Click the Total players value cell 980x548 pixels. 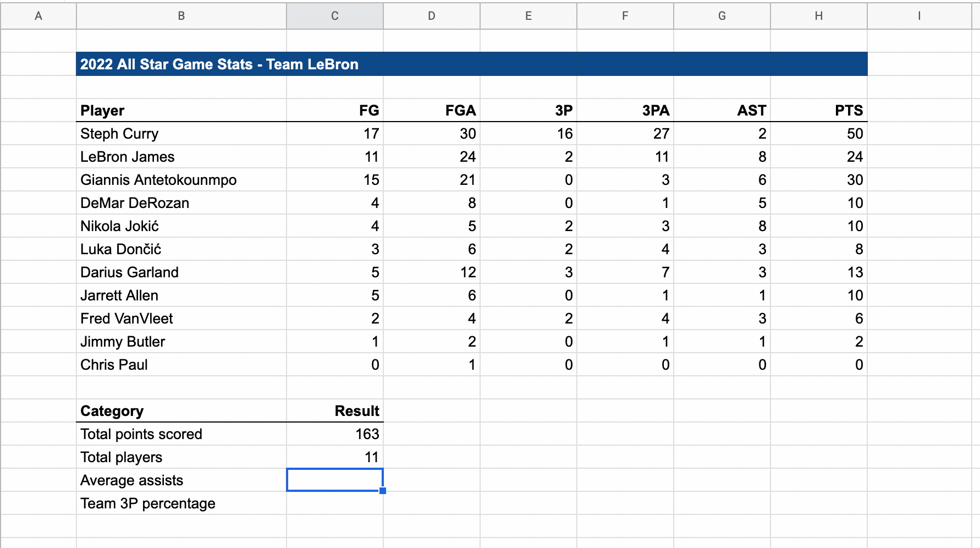coord(334,457)
